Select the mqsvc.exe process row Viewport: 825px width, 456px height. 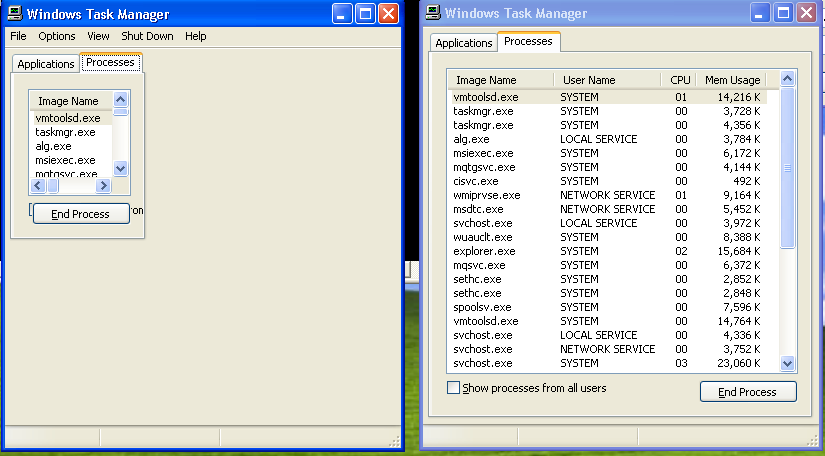click(608, 265)
